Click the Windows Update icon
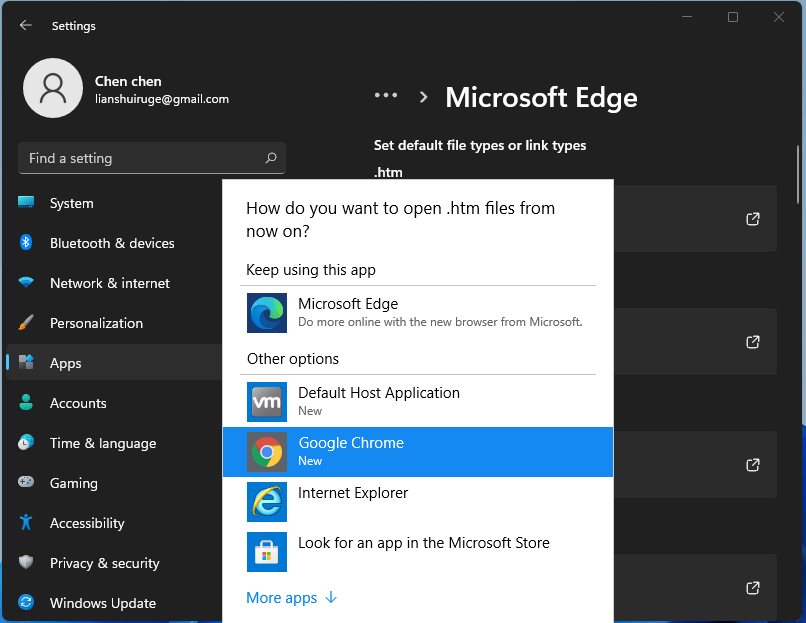The height and width of the screenshot is (623, 806). (x=26, y=603)
